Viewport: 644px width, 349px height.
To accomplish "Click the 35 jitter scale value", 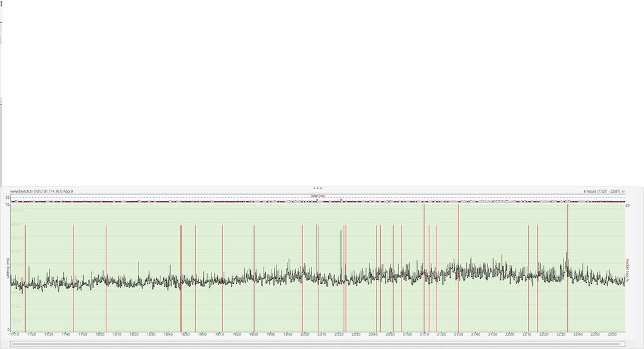I will coord(7,197).
